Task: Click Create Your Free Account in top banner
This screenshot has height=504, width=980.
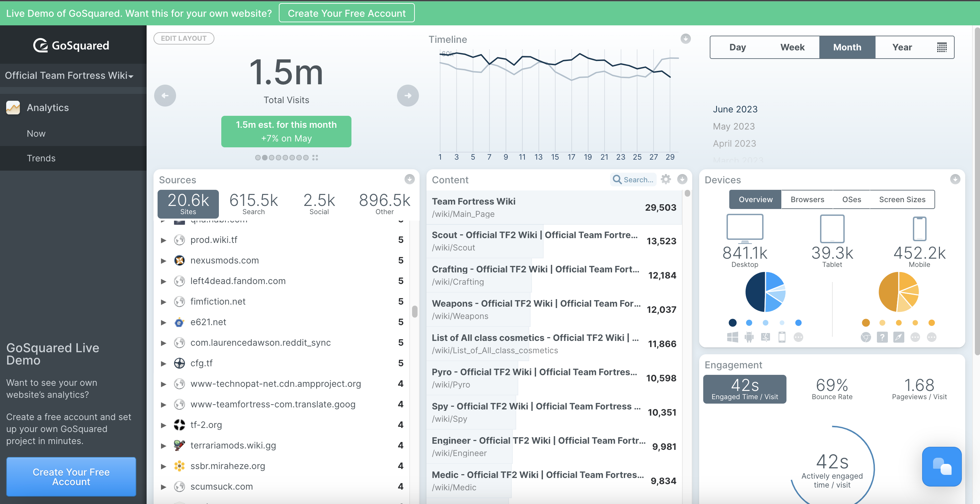Action: tap(347, 13)
